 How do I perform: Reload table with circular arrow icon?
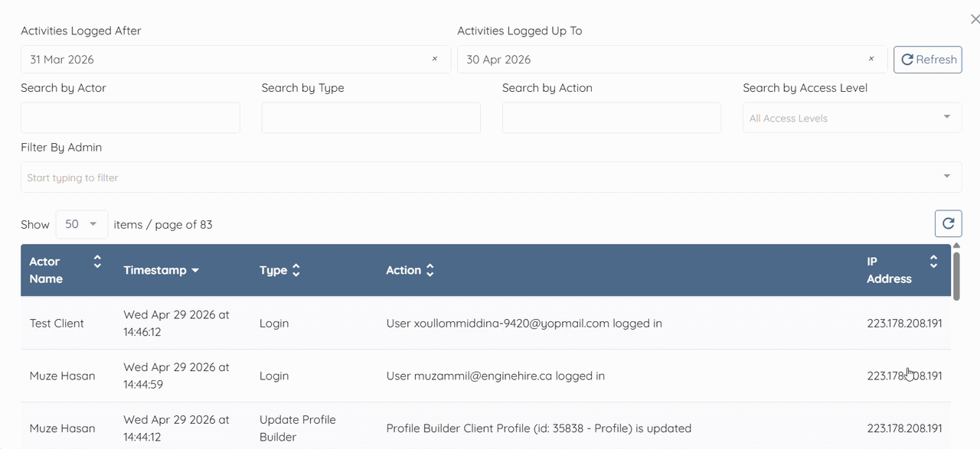point(948,223)
